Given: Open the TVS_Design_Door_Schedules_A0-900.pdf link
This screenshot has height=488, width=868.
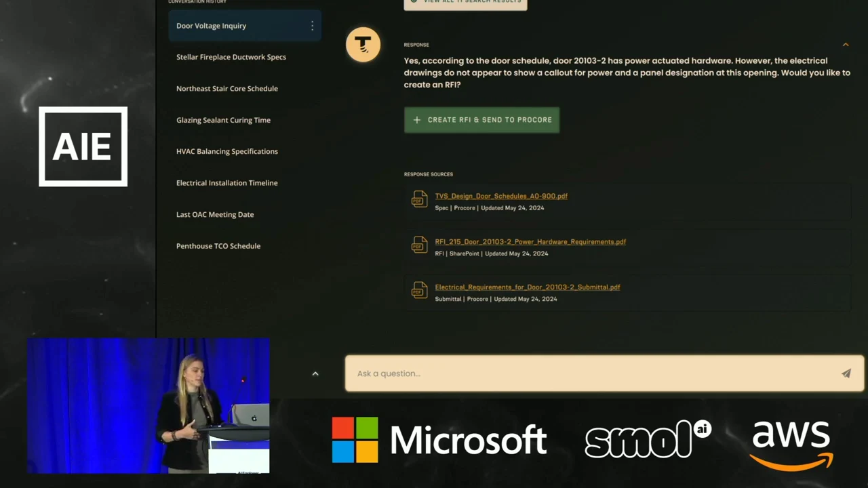Looking at the screenshot, I should pos(501,196).
